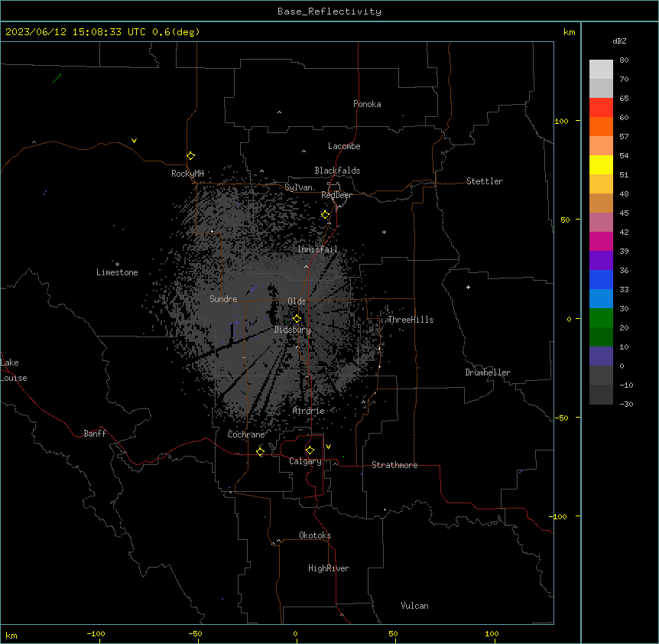The width and height of the screenshot is (659, 644).
Task: Click the yellow diamond marker above Calgary label
Action: 310,450
